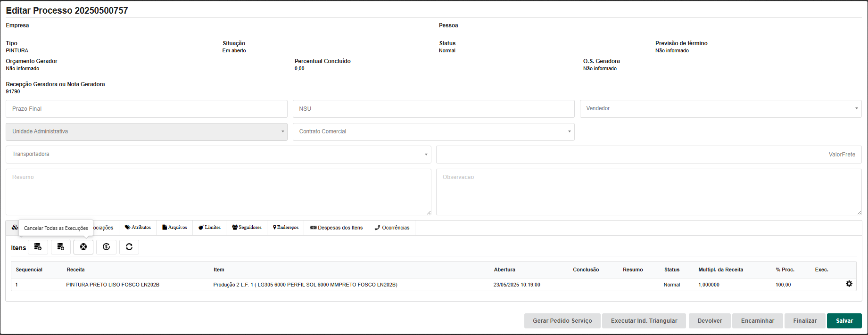This screenshot has height=335, width=868.
Task: Click the Gerar Pedido Serviço button
Action: click(x=562, y=321)
